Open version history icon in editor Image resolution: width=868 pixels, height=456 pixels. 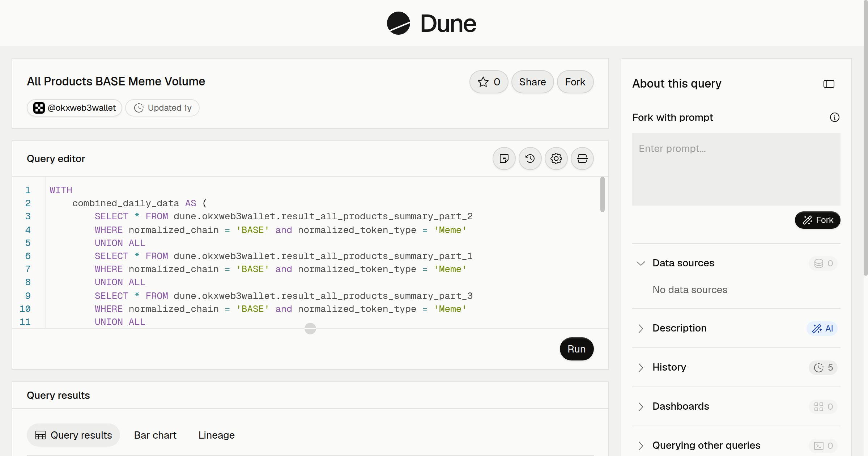530,159
